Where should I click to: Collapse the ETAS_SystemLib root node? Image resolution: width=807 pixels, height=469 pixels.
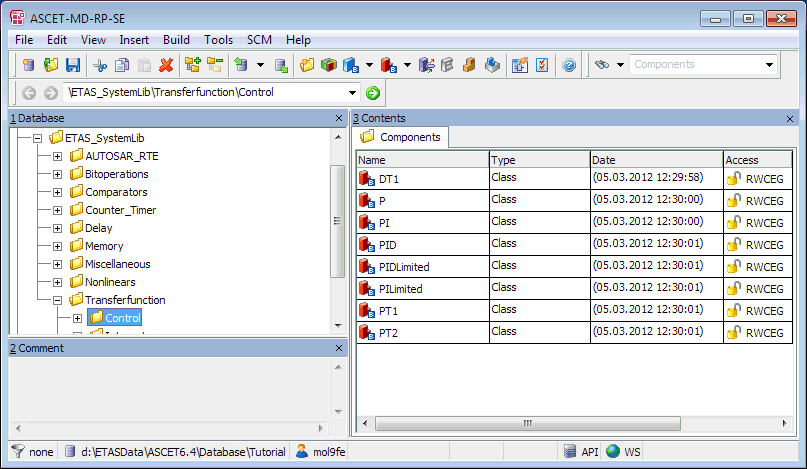tap(37, 138)
